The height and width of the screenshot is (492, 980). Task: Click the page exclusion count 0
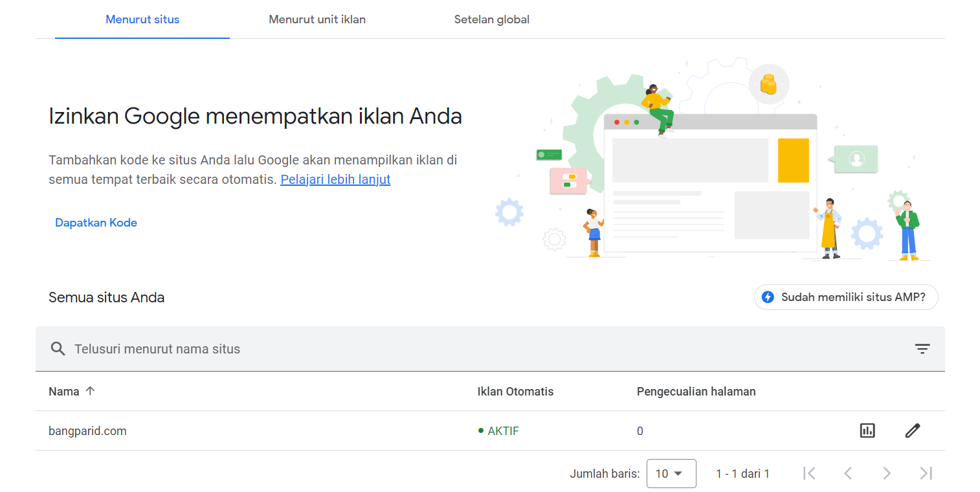(x=640, y=431)
